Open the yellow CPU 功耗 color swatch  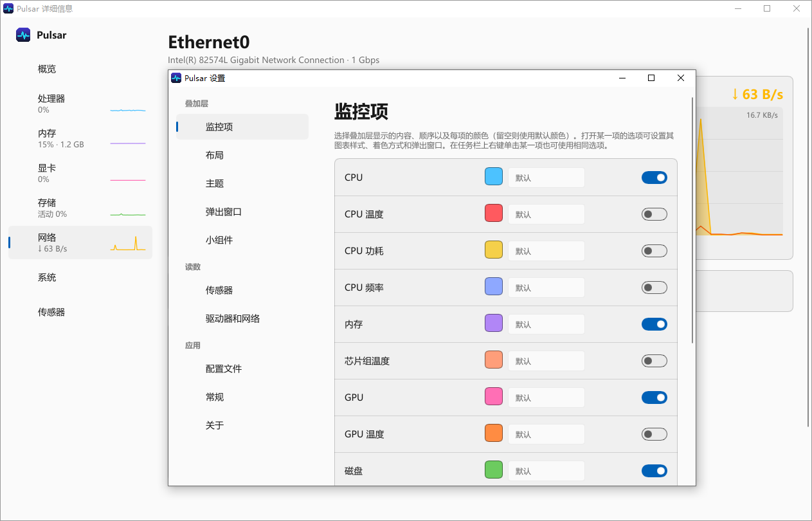(494, 250)
